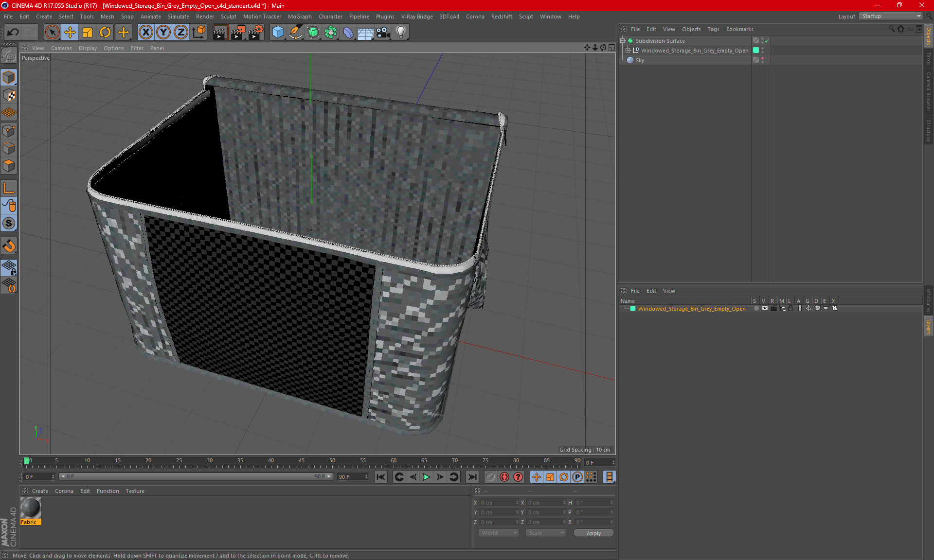Click the timeline preview range bar

196,477
